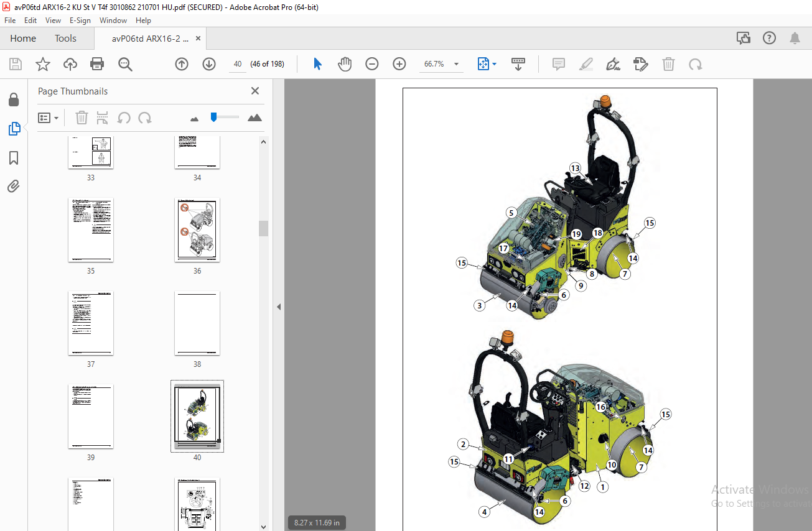The height and width of the screenshot is (531, 812).
Task: Select page 34 thumbnail
Action: click(197, 151)
